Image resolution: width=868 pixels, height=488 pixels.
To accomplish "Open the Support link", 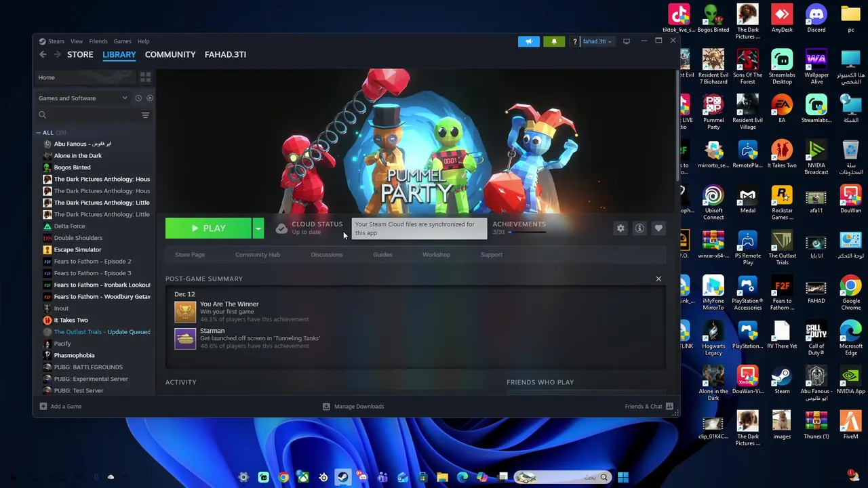I will click(x=492, y=255).
